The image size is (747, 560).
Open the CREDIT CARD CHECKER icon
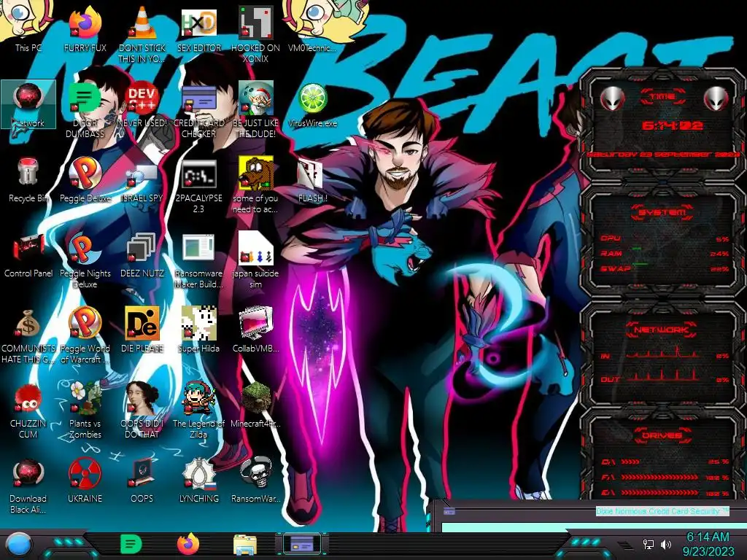(x=199, y=111)
